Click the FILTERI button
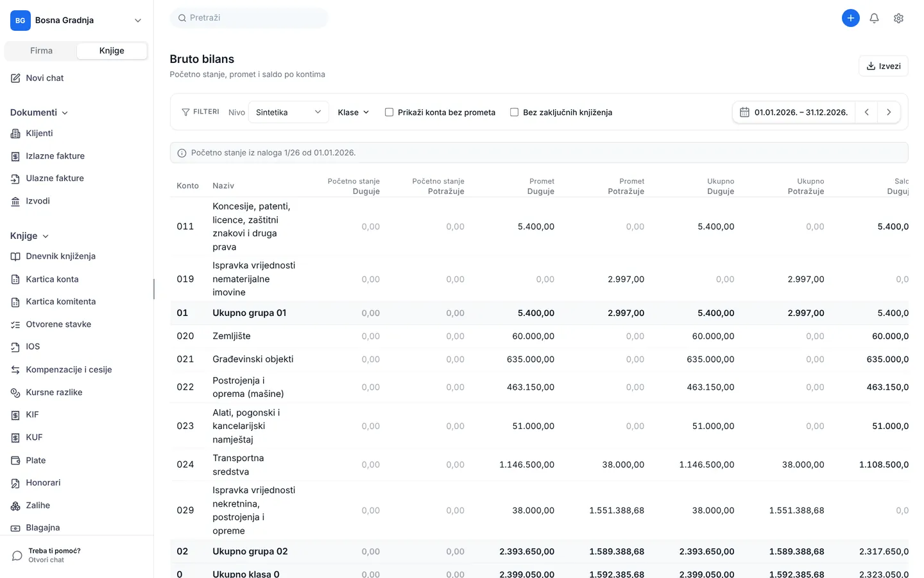 point(201,112)
